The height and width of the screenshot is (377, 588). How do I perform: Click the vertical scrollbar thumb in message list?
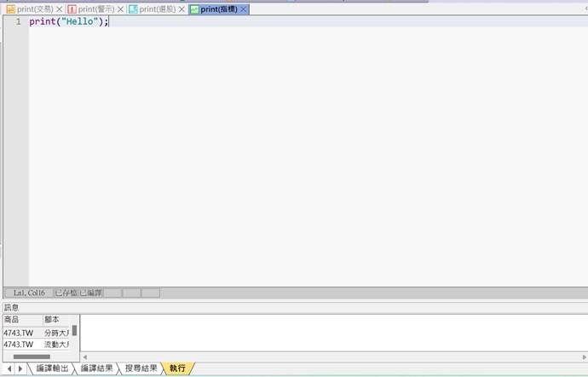point(75,330)
